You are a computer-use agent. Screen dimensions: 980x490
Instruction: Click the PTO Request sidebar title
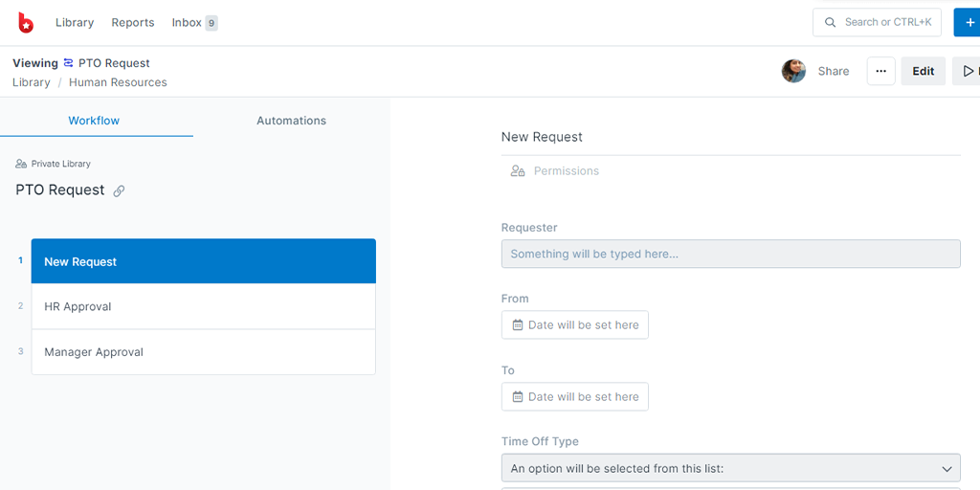pyautogui.click(x=60, y=190)
